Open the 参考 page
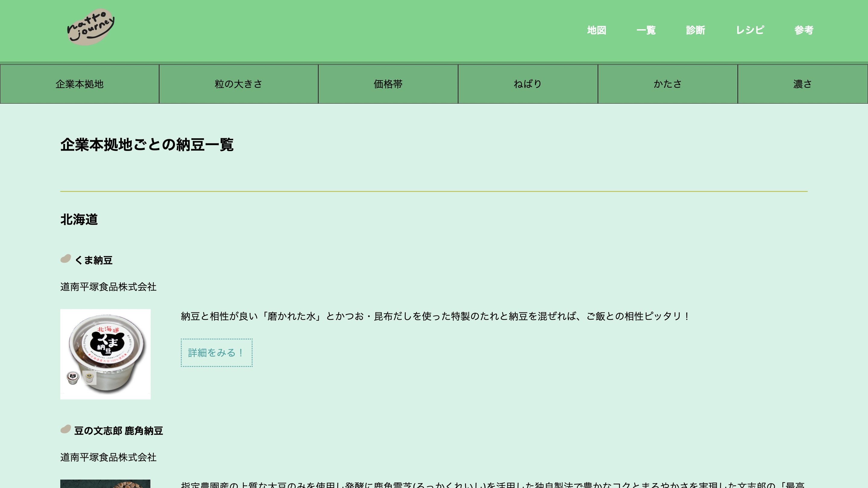This screenshot has width=868, height=488. pos(804,30)
